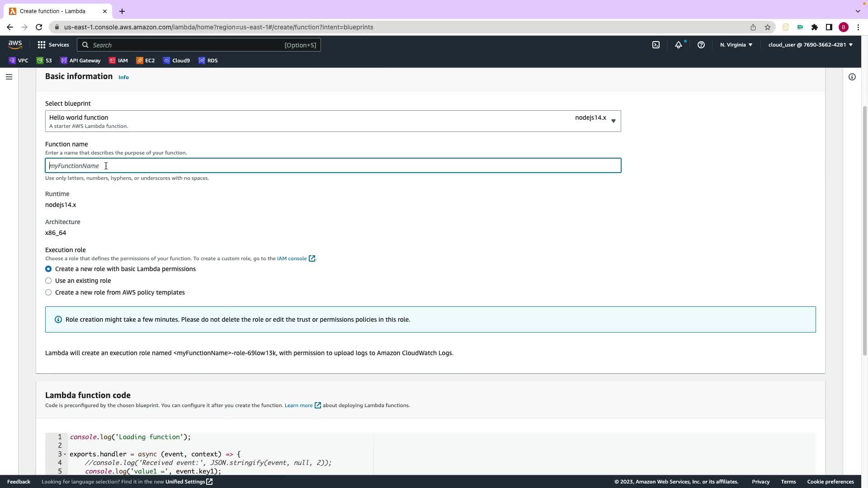Click the AWS logo home icon
Screen dimensions: 868x488
point(15,45)
